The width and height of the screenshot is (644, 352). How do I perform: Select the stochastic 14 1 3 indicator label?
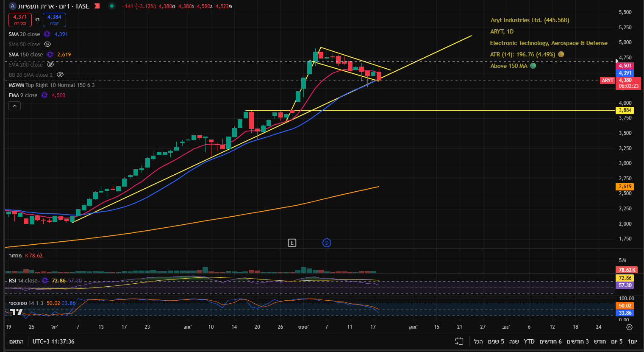point(26,303)
